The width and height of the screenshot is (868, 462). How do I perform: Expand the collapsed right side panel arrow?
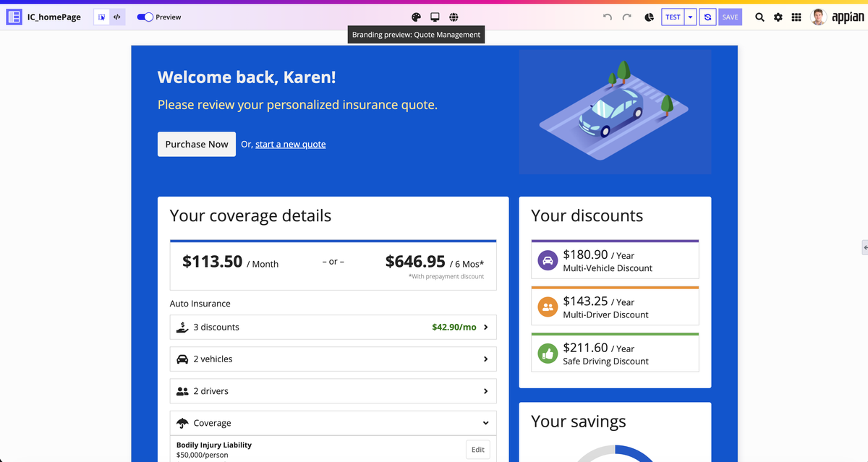[x=865, y=247]
